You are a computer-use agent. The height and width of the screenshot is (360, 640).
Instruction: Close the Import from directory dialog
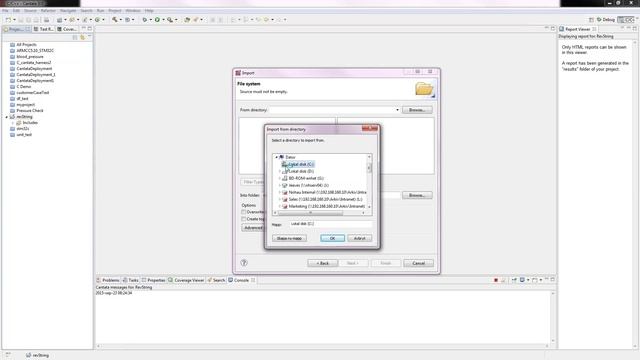370,129
